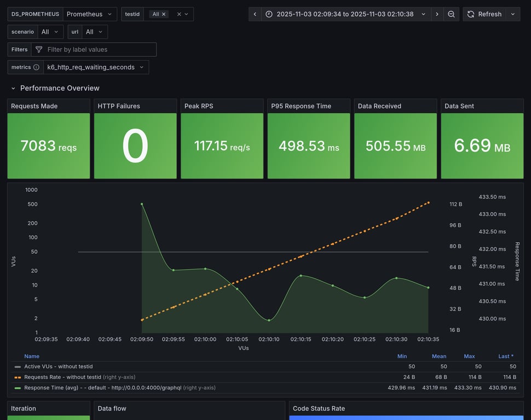Open the Prometheus data source dropdown
The image size is (531, 420).
click(x=89, y=14)
